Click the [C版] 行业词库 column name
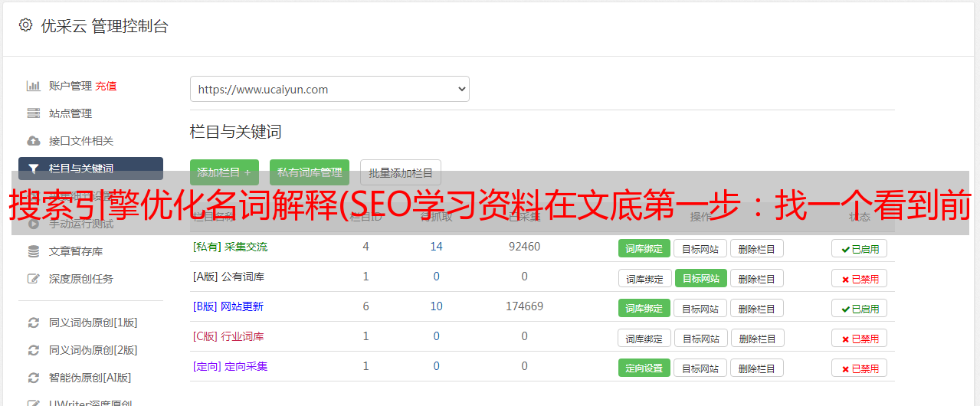 (228, 336)
